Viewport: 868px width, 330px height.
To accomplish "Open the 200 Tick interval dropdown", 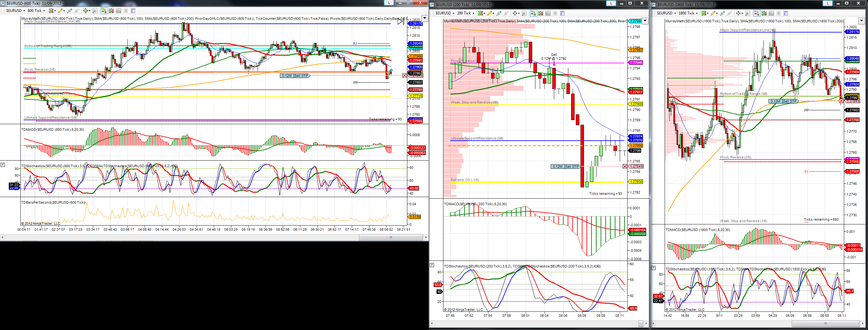I will click(466, 14).
